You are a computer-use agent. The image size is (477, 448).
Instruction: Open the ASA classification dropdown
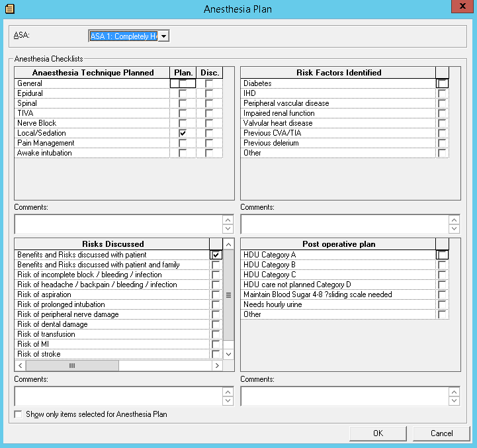pos(163,36)
